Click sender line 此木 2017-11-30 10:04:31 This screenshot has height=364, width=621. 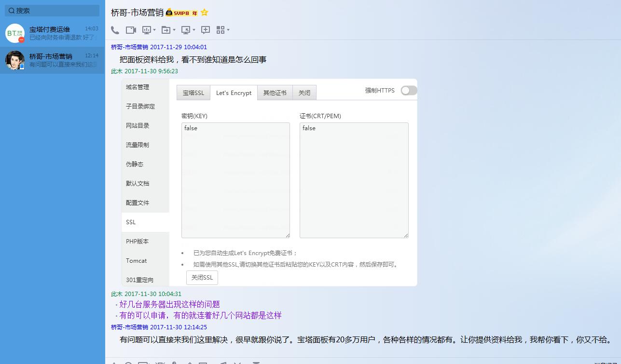click(x=146, y=294)
